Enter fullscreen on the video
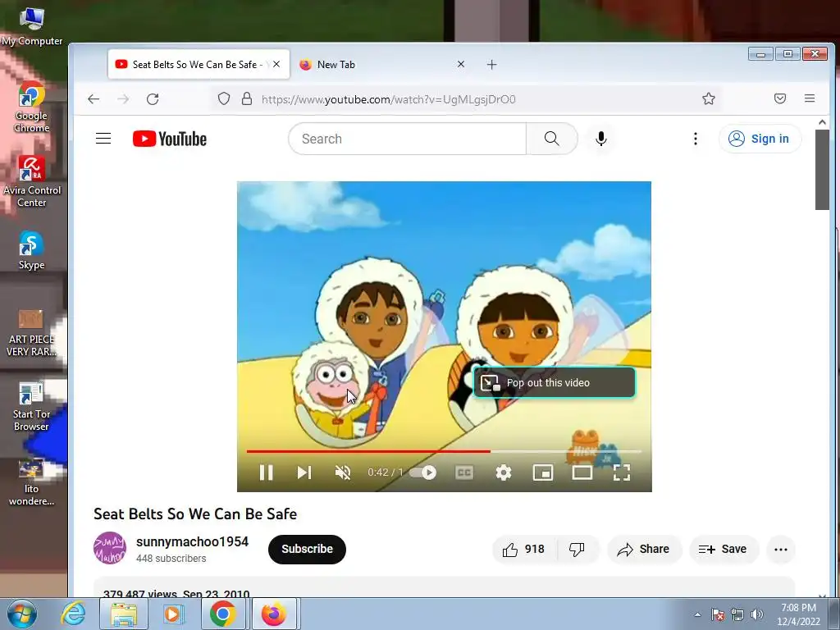This screenshot has width=840, height=630. 622,472
